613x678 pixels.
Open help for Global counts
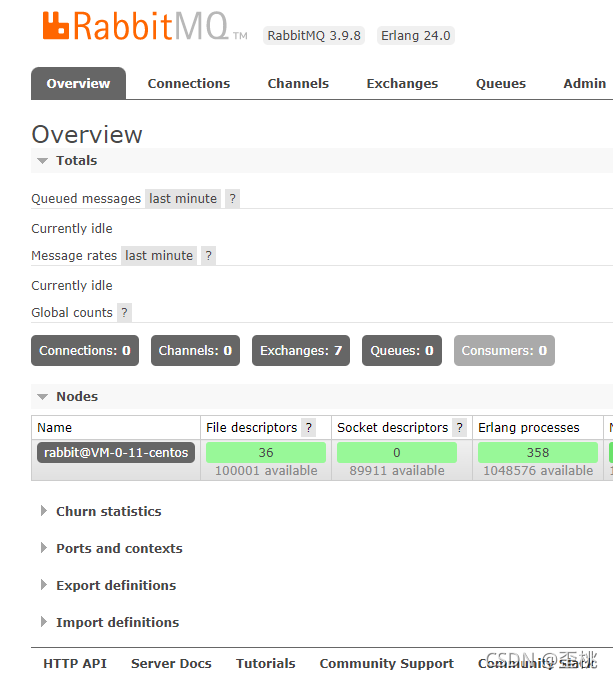click(x=125, y=313)
